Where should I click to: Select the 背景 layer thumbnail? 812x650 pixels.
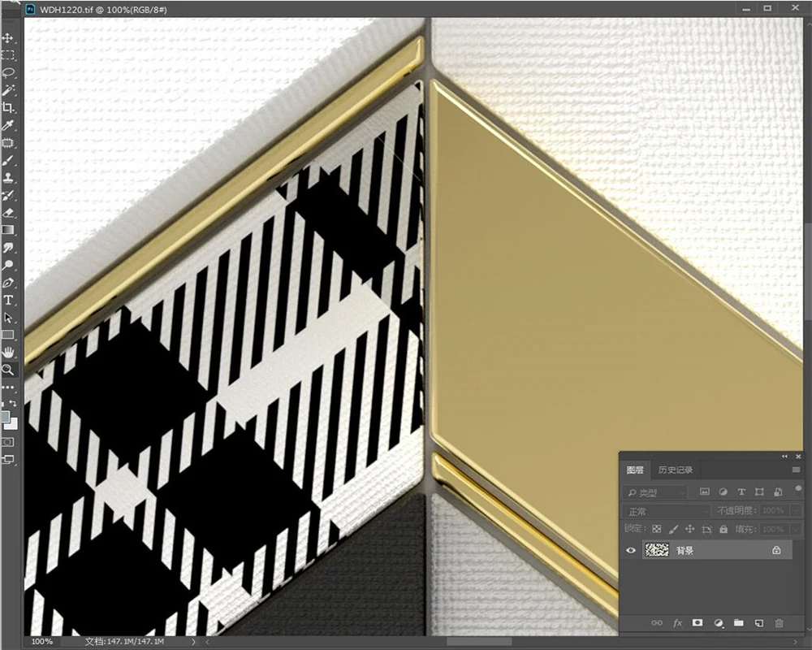coord(657,550)
